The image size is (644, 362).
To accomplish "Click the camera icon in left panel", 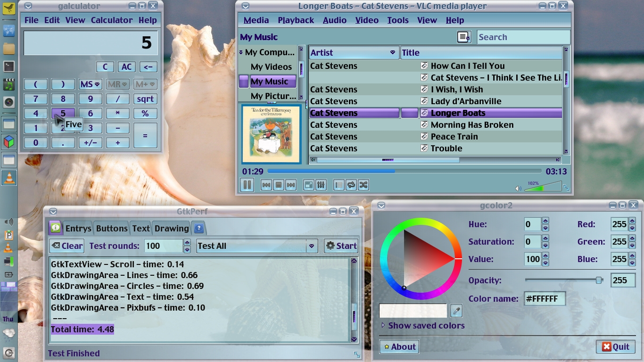I will (x=9, y=102).
